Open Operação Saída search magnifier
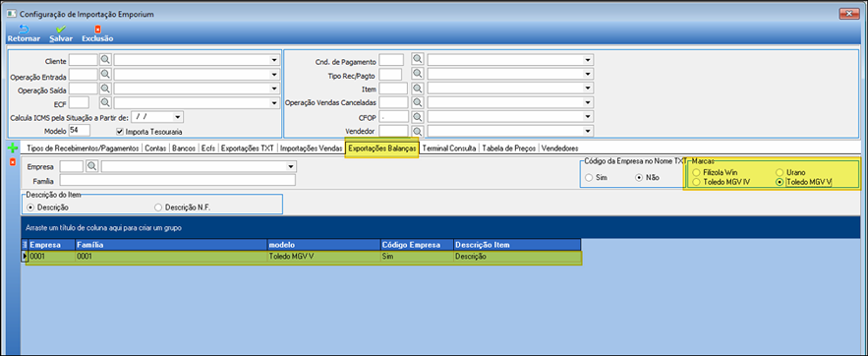The width and height of the screenshot is (868, 356). click(x=105, y=89)
